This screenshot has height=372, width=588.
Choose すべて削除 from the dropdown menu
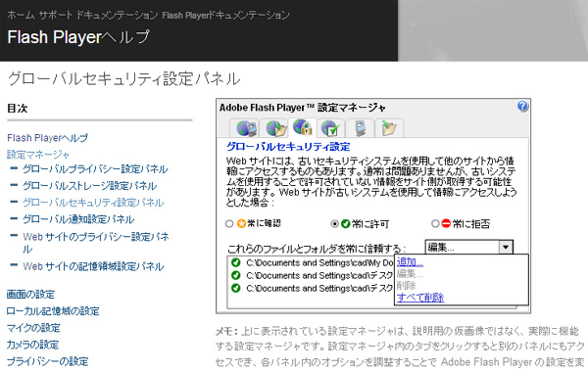coord(420,298)
